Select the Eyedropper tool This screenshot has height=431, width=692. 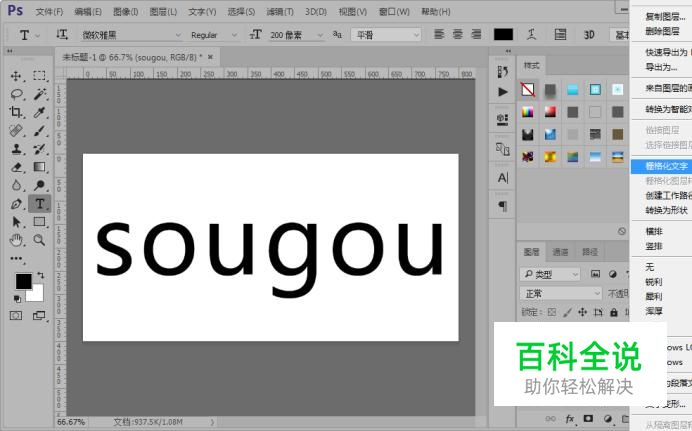pos(39,112)
